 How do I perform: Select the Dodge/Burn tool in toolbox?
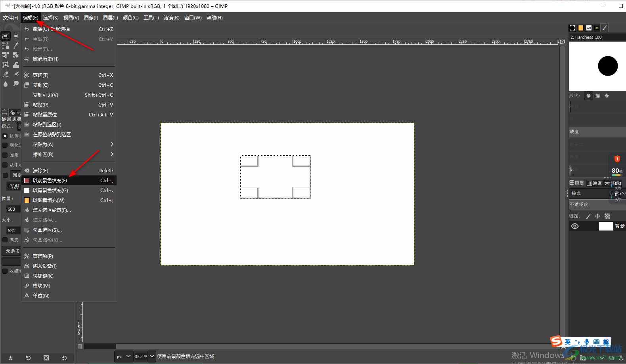[16, 84]
